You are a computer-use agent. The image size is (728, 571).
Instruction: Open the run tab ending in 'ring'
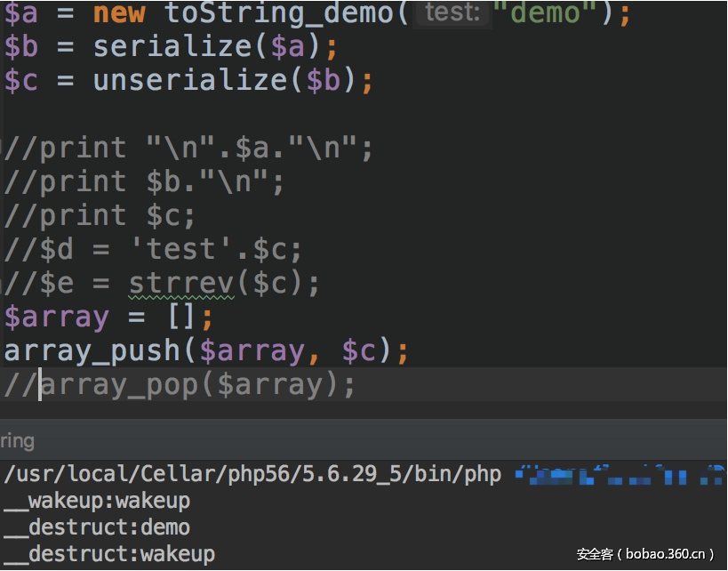click(x=17, y=440)
